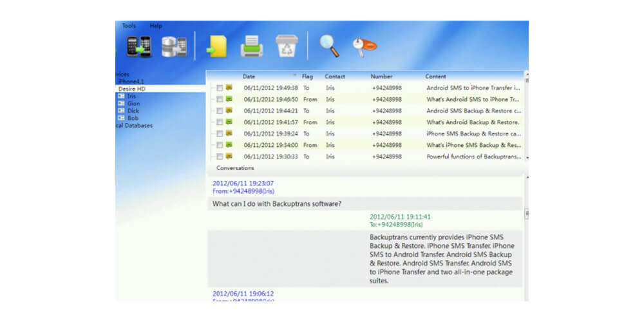
Task: Click the Conversations panel label
Action: coord(235,168)
